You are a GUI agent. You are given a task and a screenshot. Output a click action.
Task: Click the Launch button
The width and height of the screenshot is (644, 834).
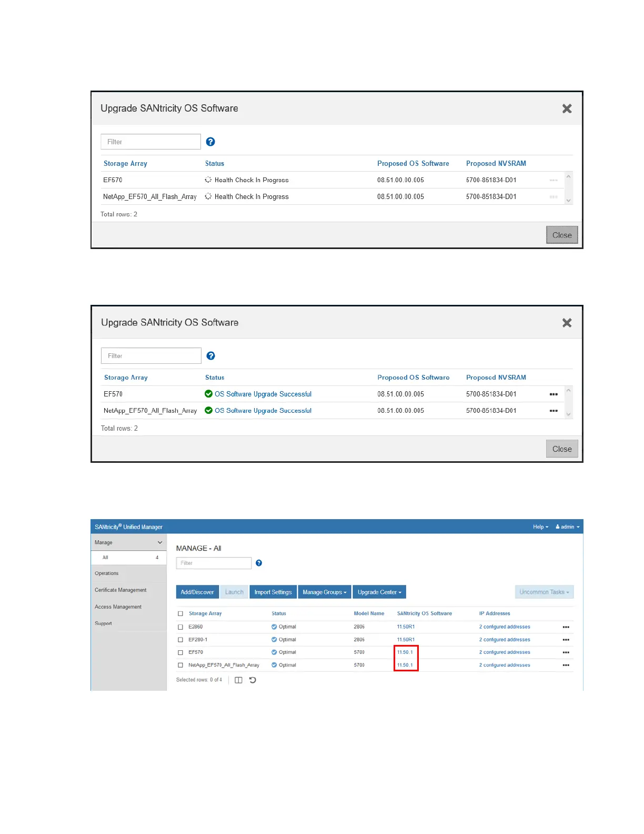[x=234, y=592]
